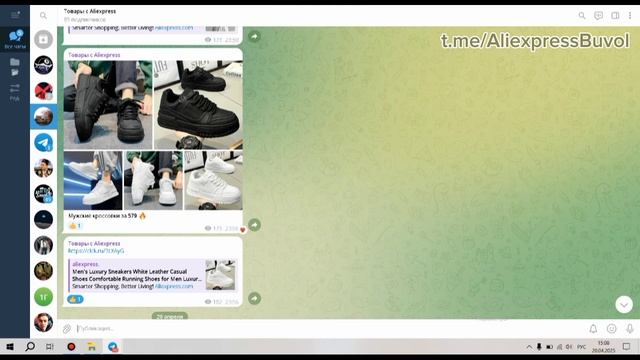The height and width of the screenshot is (360, 640).
Task: Open File Explorer from taskbar
Action: point(92,347)
